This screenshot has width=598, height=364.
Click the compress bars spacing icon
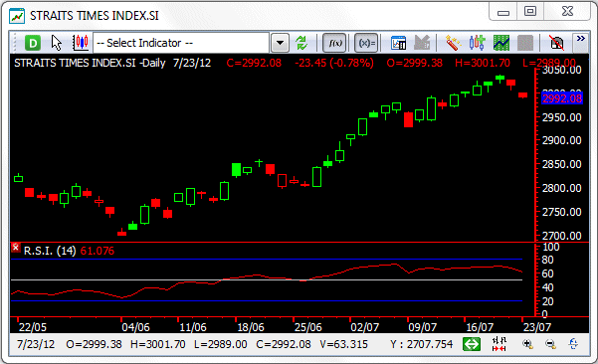click(x=498, y=344)
